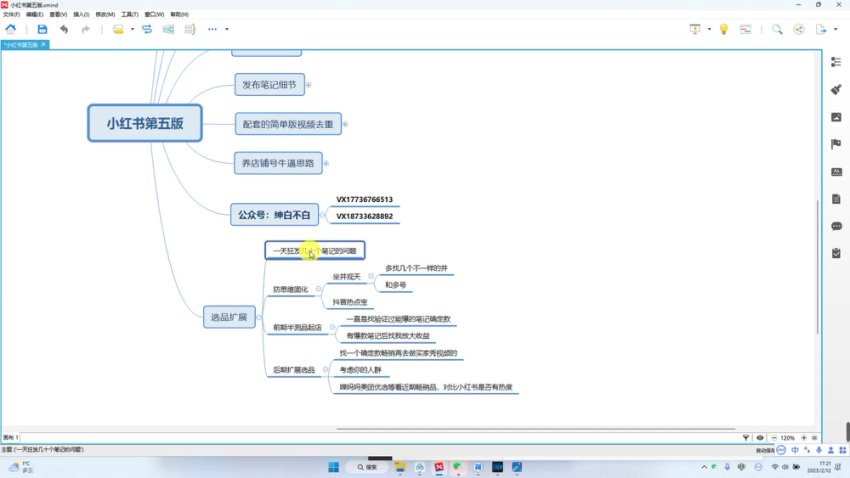The width and height of the screenshot is (850, 478).
Task: Select the 选品扩展 topic
Action: (x=229, y=317)
